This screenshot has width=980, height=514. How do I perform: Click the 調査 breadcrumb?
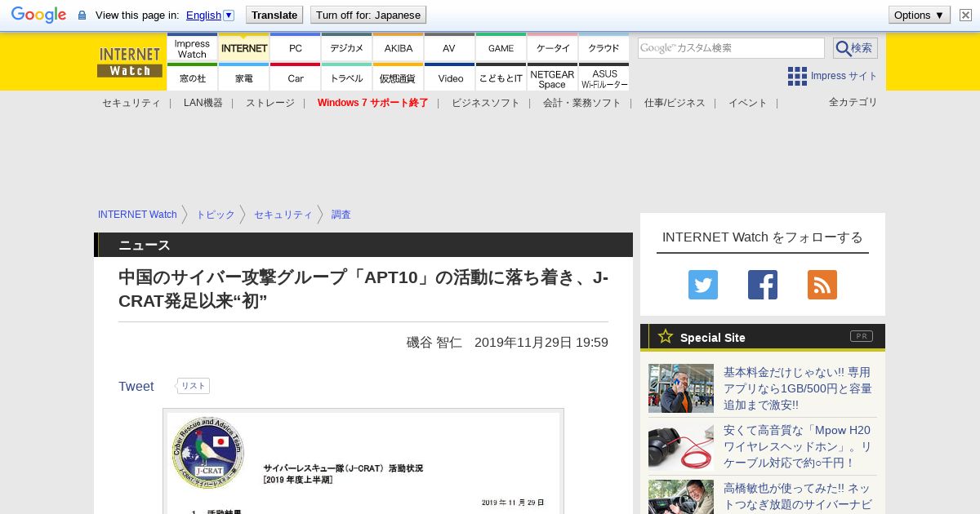341,215
